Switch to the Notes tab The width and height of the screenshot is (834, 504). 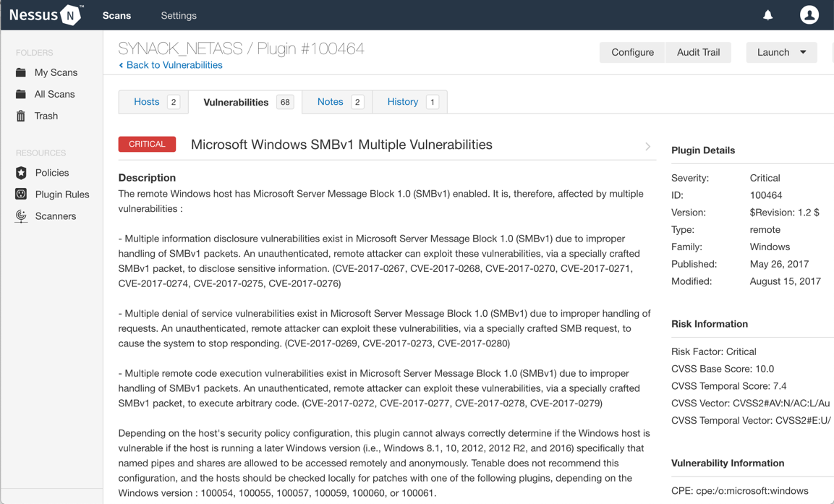tap(330, 102)
